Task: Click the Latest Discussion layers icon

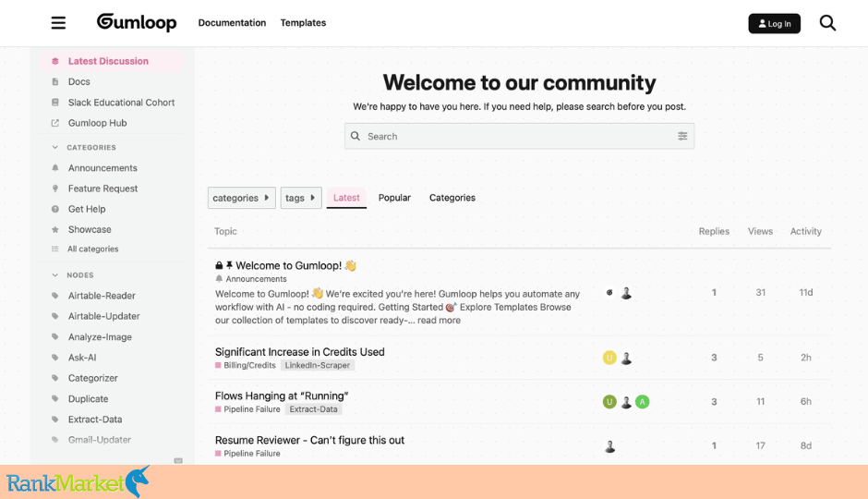Action: tap(54, 61)
